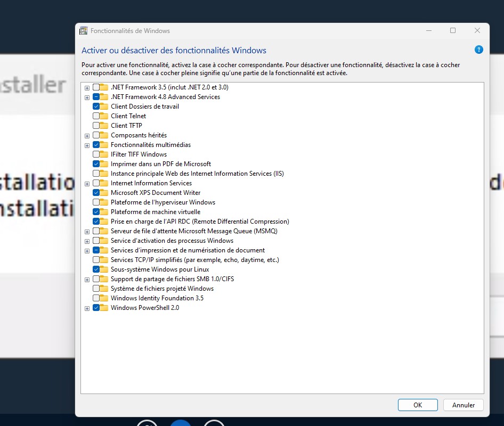
Task: Select Imprimer dans un PDF de Microsoft label
Action: tap(161, 164)
